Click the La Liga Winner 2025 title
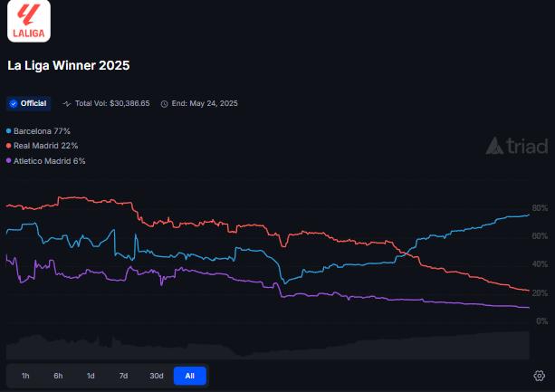This screenshot has width=555, height=392. [69, 66]
